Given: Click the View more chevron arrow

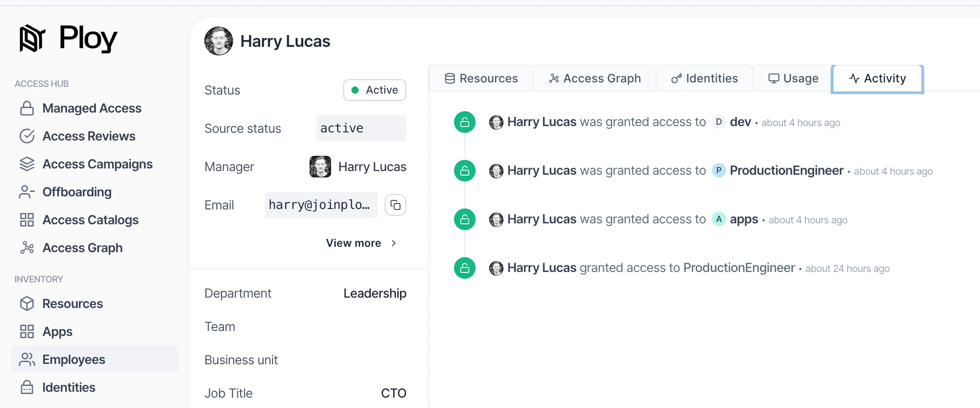Looking at the screenshot, I should 394,243.
